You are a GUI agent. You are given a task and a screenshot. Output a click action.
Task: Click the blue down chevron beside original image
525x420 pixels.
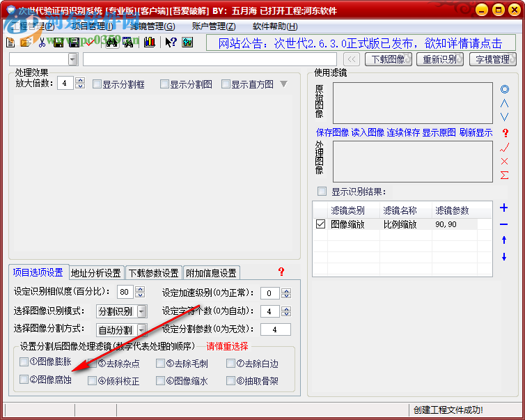click(x=505, y=117)
